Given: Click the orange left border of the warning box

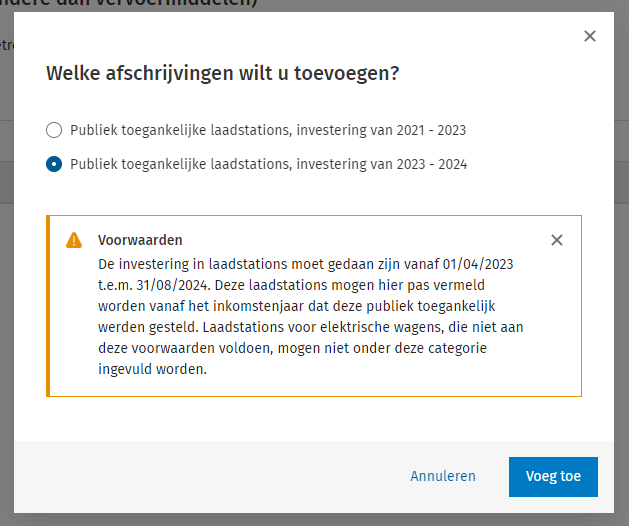Looking at the screenshot, I should click(x=47, y=305).
